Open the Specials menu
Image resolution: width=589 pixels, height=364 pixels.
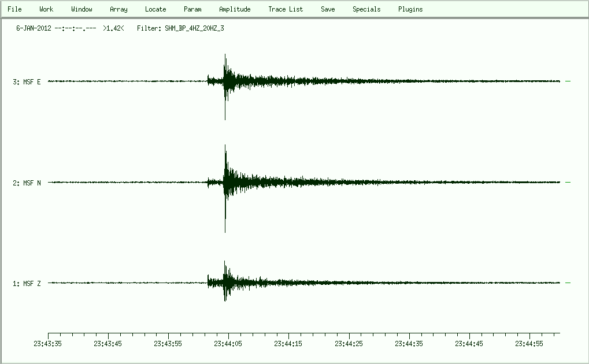[366, 9]
